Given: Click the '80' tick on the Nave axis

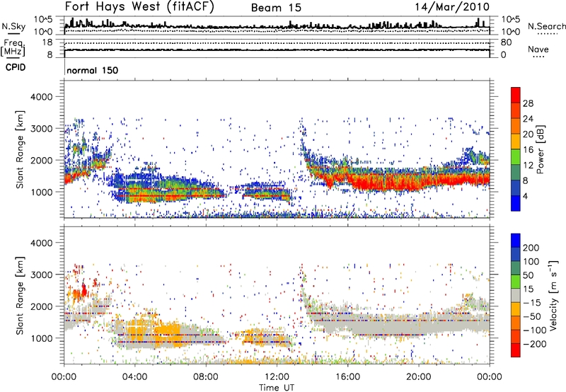Looking at the screenshot, I should click(506, 42).
